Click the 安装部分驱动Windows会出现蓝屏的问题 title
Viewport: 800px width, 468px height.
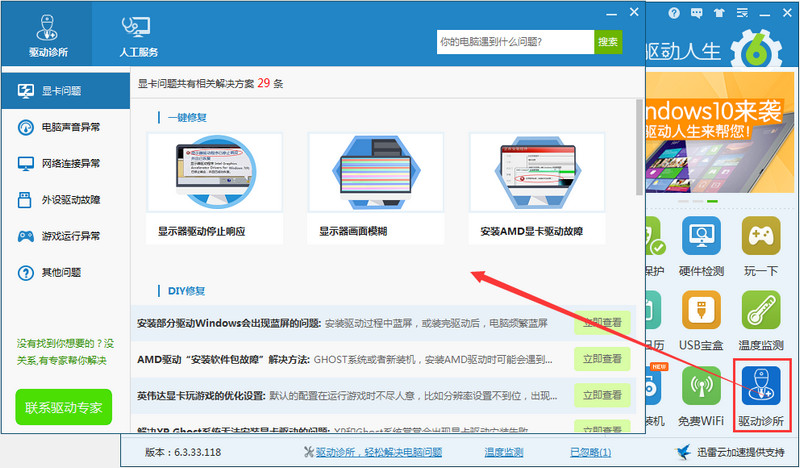[x=229, y=323]
